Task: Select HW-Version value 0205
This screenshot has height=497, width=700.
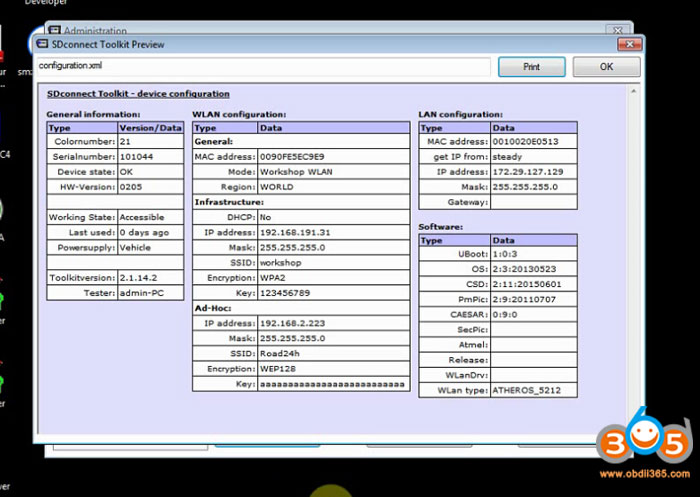Action: pyautogui.click(x=131, y=187)
